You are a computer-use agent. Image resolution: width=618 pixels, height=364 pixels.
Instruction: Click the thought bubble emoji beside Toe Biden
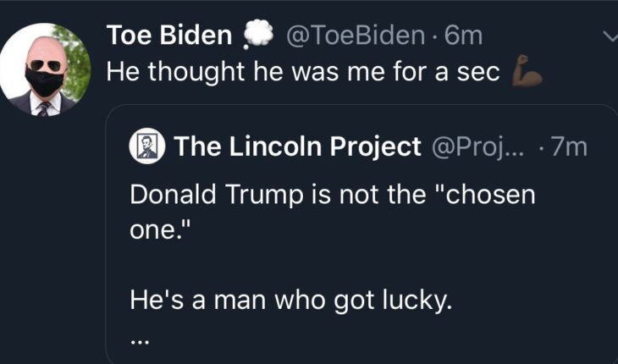point(257,36)
